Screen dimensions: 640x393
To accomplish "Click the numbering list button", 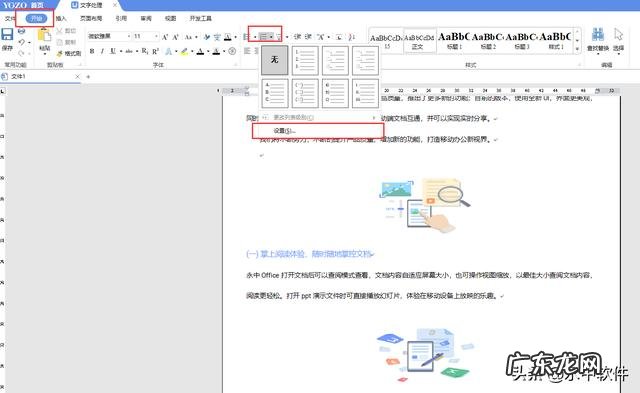I will click(x=263, y=37).
